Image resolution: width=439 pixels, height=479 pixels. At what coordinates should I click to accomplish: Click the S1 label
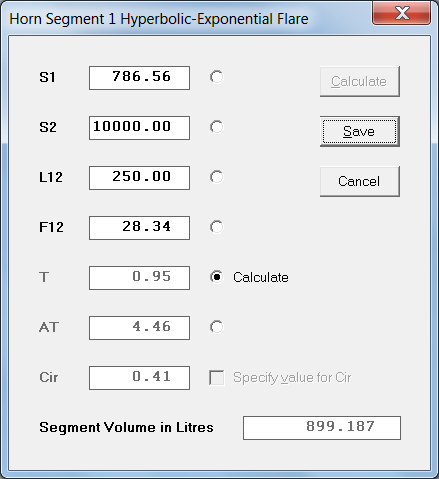click(x=47, y=77)
